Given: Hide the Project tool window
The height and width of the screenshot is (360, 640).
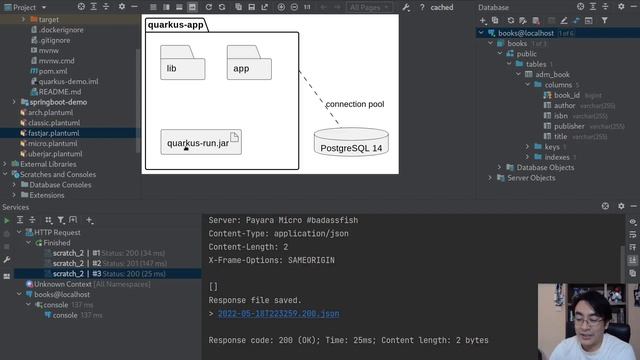Looking at the screenshot, I should [x=134, y=7].
